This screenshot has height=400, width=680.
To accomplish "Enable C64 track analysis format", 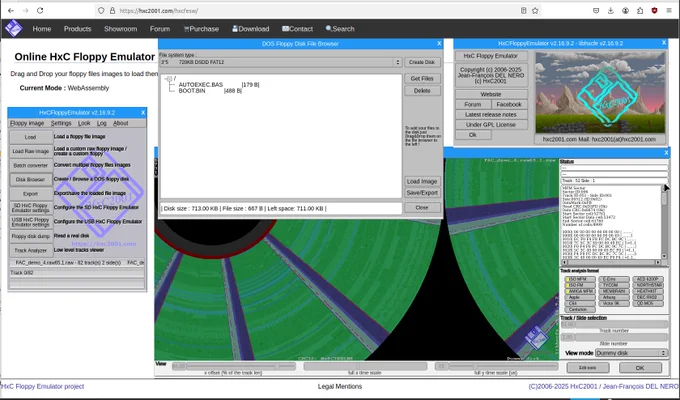I will coord(580,303).
